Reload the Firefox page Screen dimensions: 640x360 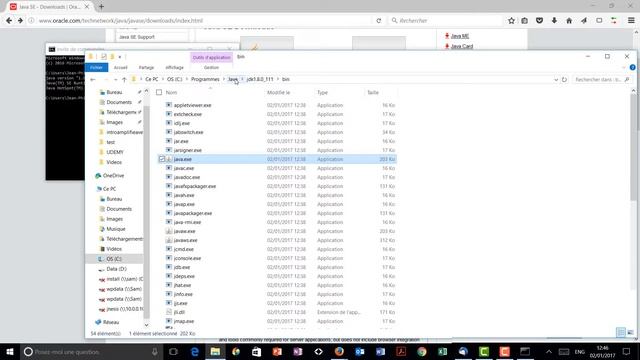pos(379,20)
